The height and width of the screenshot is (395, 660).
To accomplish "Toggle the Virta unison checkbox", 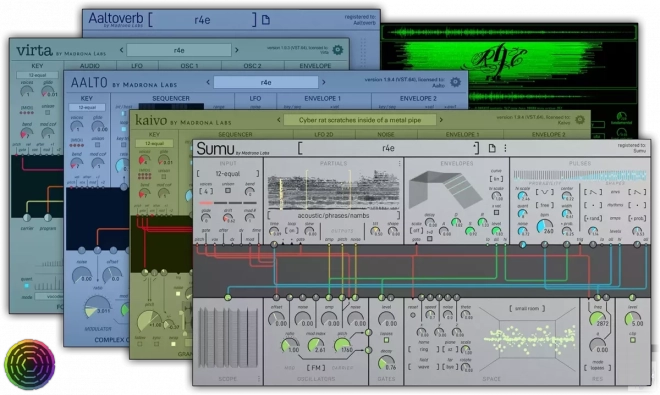I will click(48, 112).
